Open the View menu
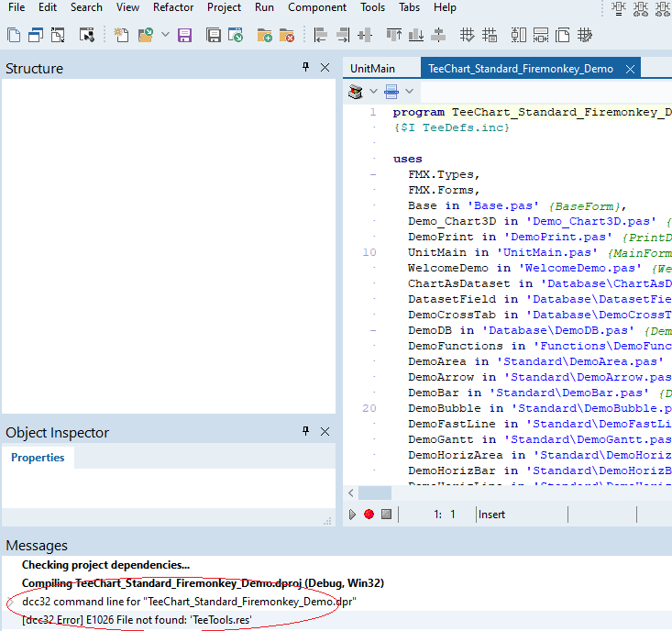 [x=127, y=7]
